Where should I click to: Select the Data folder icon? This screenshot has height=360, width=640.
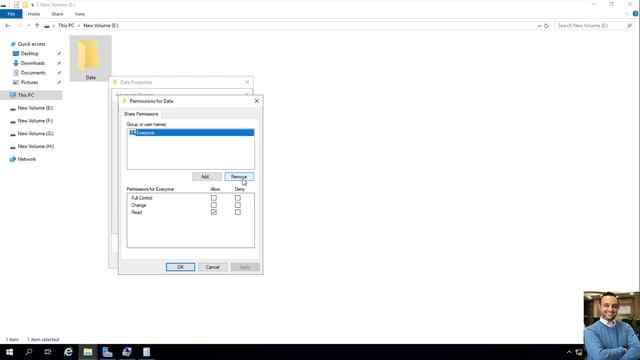90,58
